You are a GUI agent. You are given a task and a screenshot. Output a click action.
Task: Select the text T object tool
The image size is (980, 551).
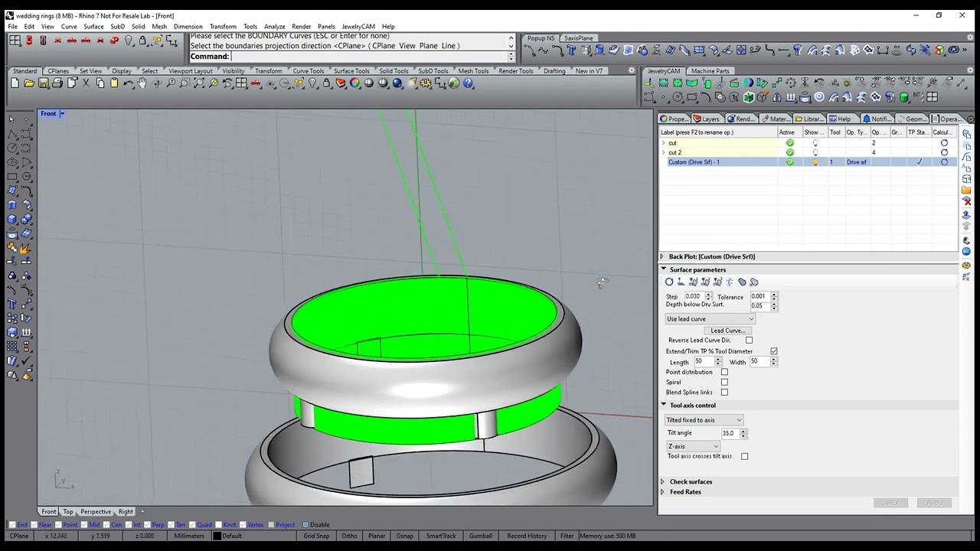click(x=11, y=304)
